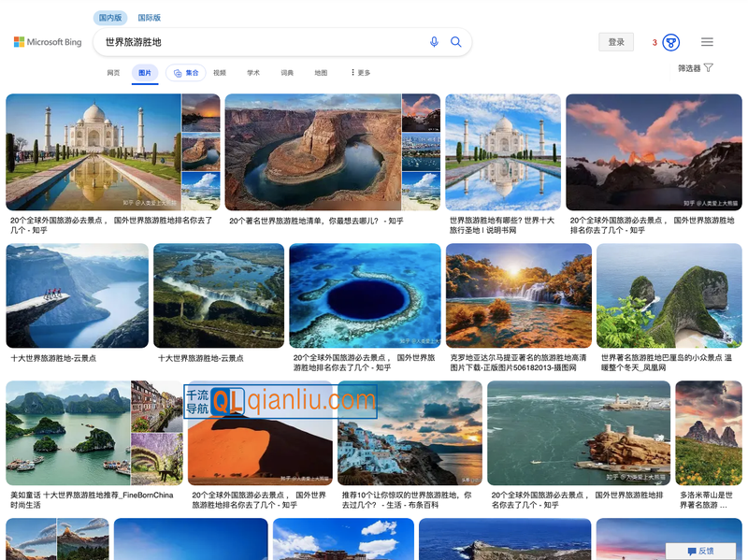Click the 登录 sign-in button
The width and height of the screenshot is (748, 560).
[x=615, y=41]
